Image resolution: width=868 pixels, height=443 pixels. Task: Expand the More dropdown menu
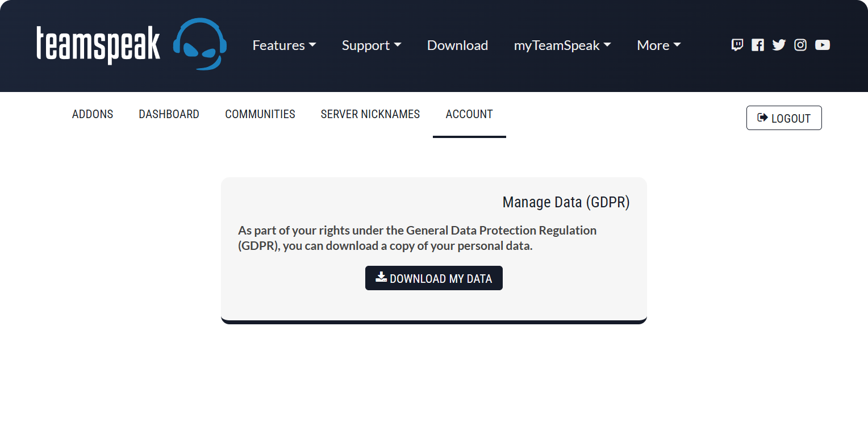(x=659, y=45)
